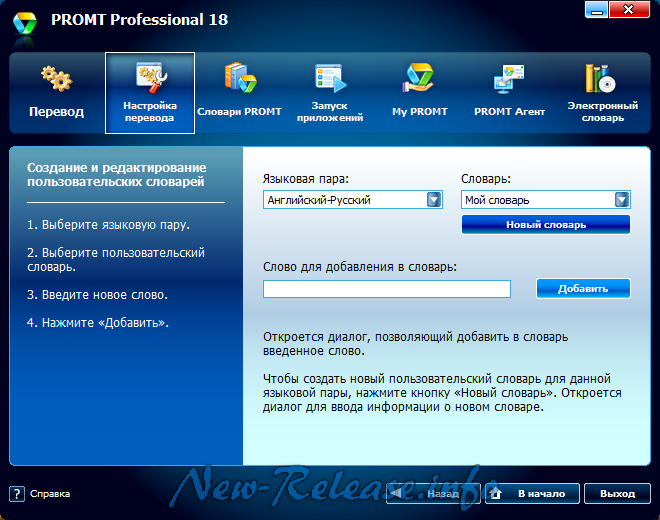Click the house icon on В начало
Screen dimensions: 660x520
click(x=495, y=493)
